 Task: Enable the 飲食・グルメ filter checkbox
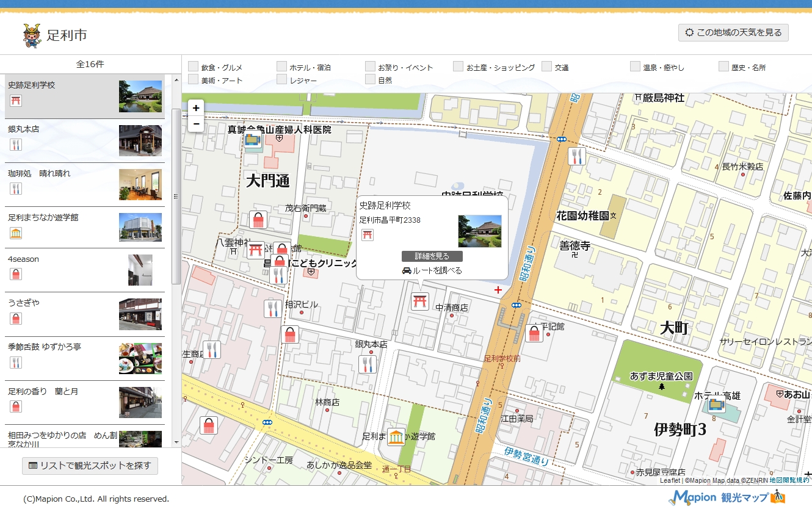[x=194, y=67]
